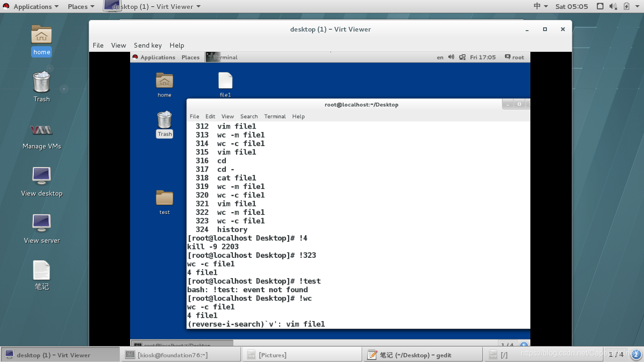Image resolution: width=644 pixels, height=362 pixels.
Task: Open the file1 icon on guest desktop
Action: pyautogui.click(x=225, y=81)
